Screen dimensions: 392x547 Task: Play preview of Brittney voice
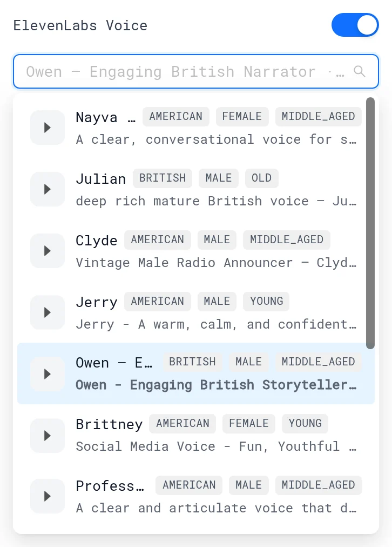tap(48, 436)
